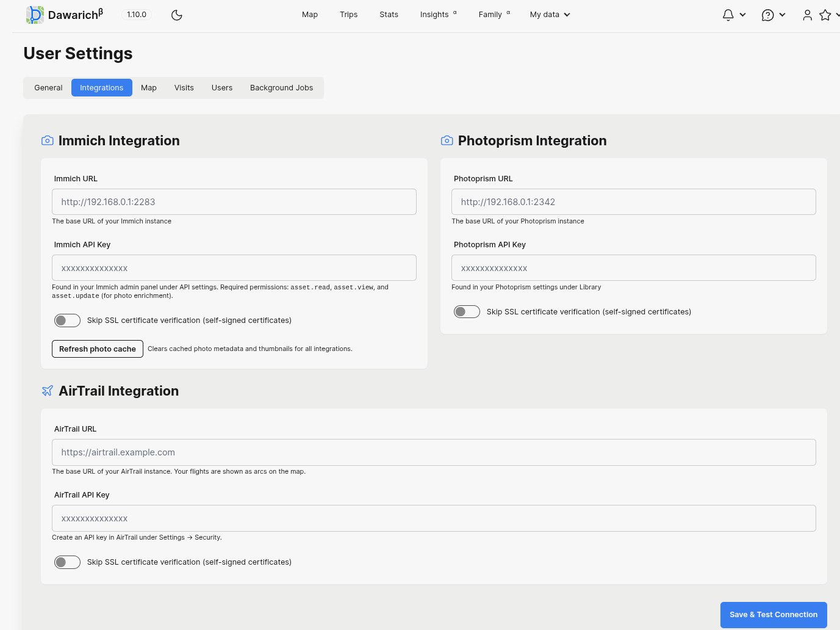The width and height of the screenshot is (840, 630).
Task: Open help question mark icon
Action: pyautogui.click(x=767, y=15)
